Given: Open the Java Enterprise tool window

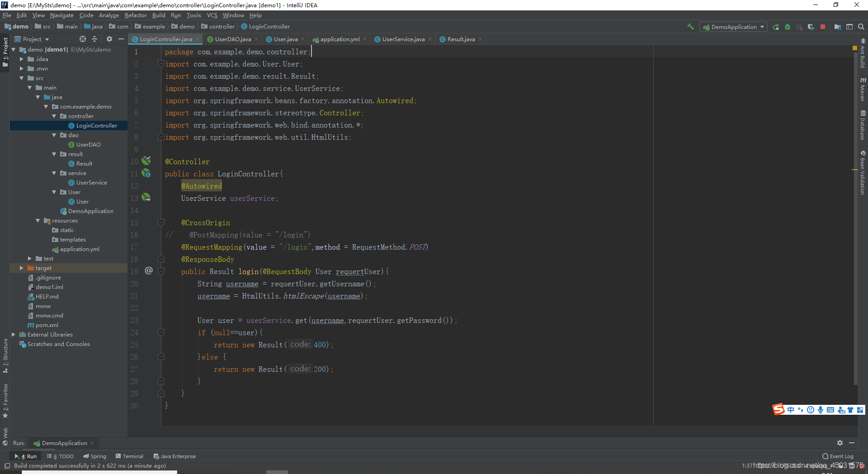Looking at the screenshot, I should (175, 456).
